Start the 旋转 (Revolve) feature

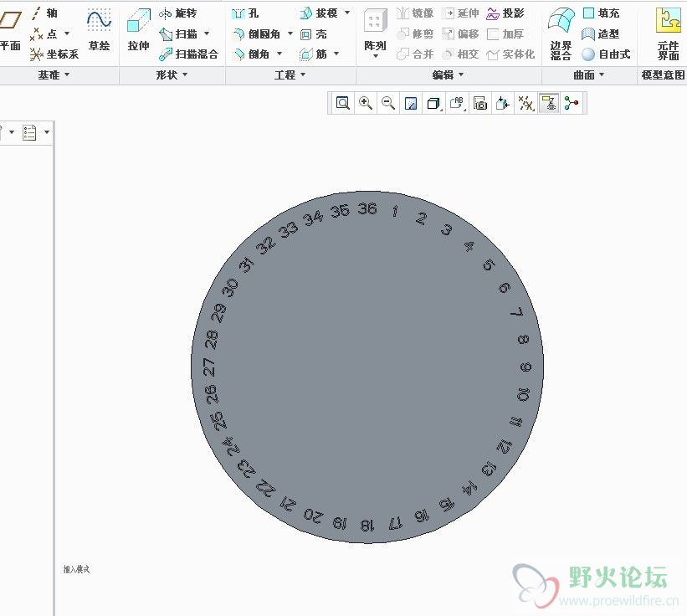coord(177,13)
